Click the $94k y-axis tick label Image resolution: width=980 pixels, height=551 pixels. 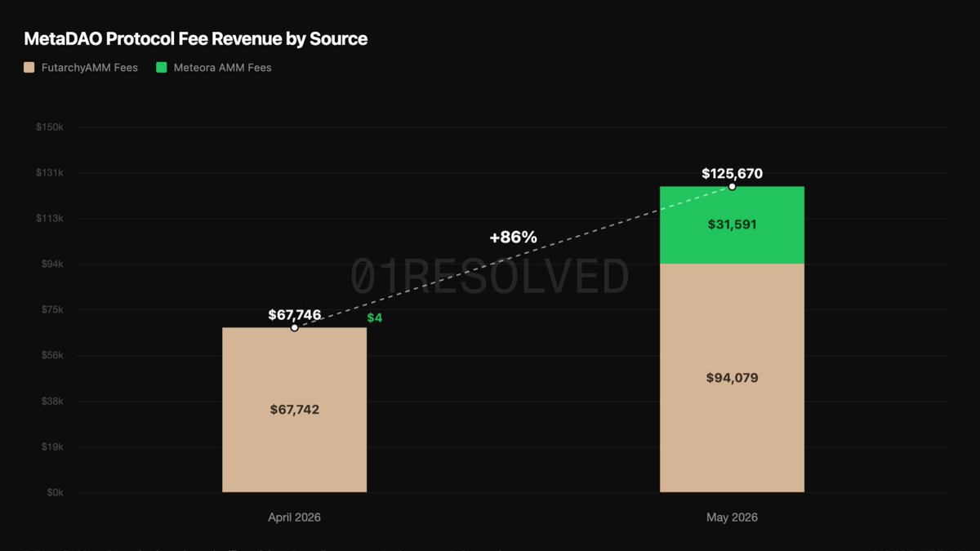[52, 264]
